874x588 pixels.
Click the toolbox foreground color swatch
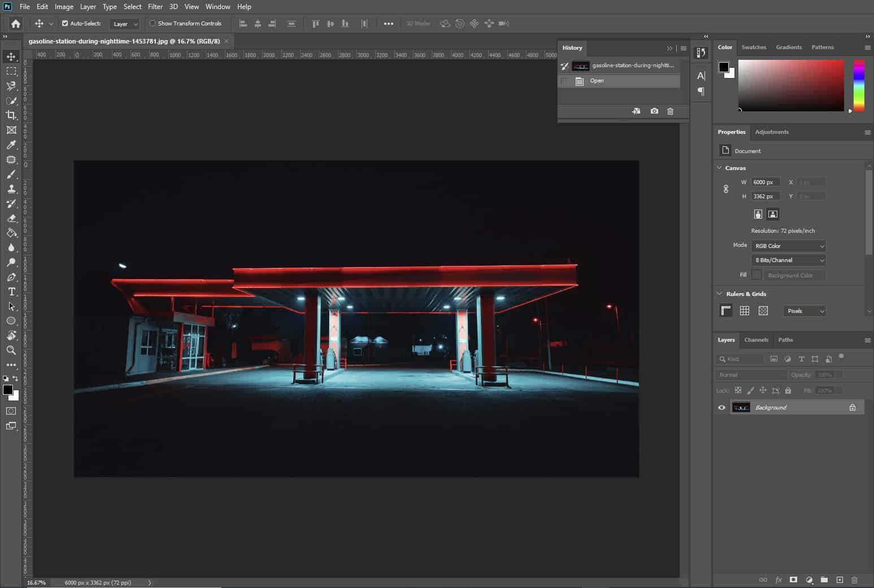(8, 390)
